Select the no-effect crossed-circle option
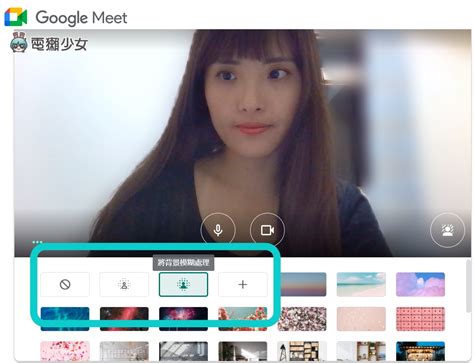474x363 pixels. pyautogui.click(x=65, y=284)
